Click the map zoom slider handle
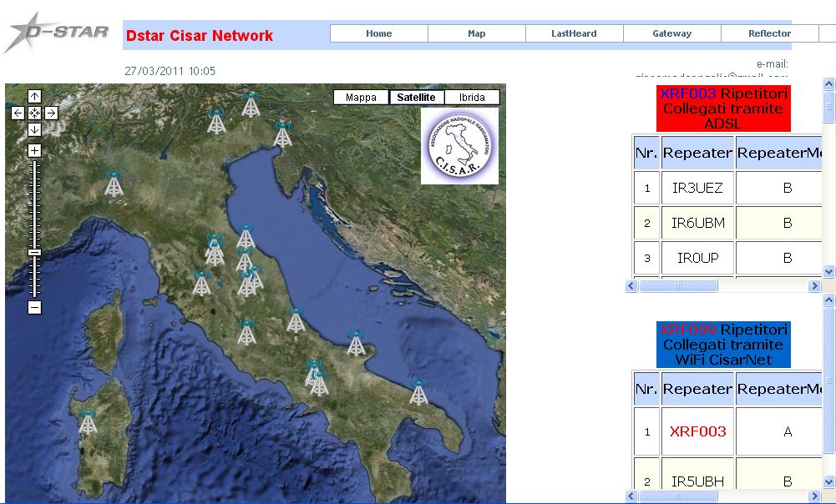This screenshot has height=504, width=836. click(34, 253)
